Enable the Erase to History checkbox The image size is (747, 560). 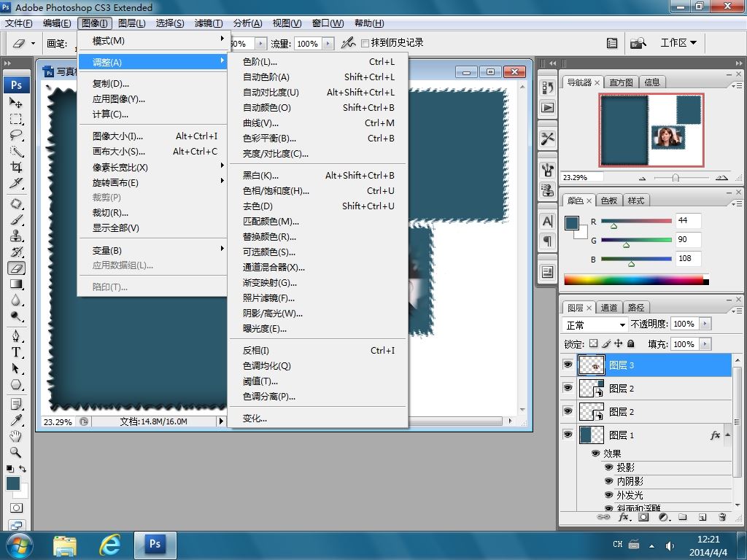(365, 43)
